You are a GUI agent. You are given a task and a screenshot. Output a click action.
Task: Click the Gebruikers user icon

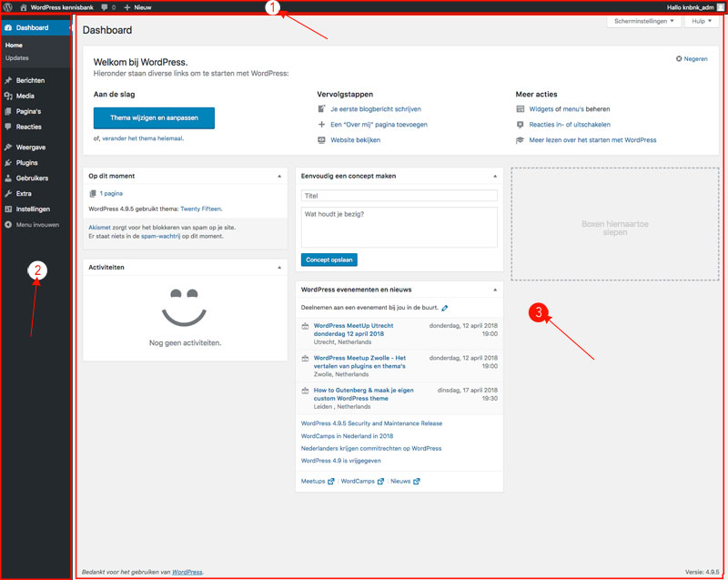[x=8, y=178]
